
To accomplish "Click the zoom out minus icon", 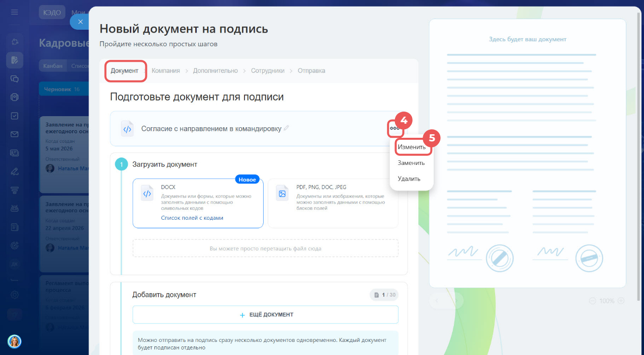I will coord(592,301).
